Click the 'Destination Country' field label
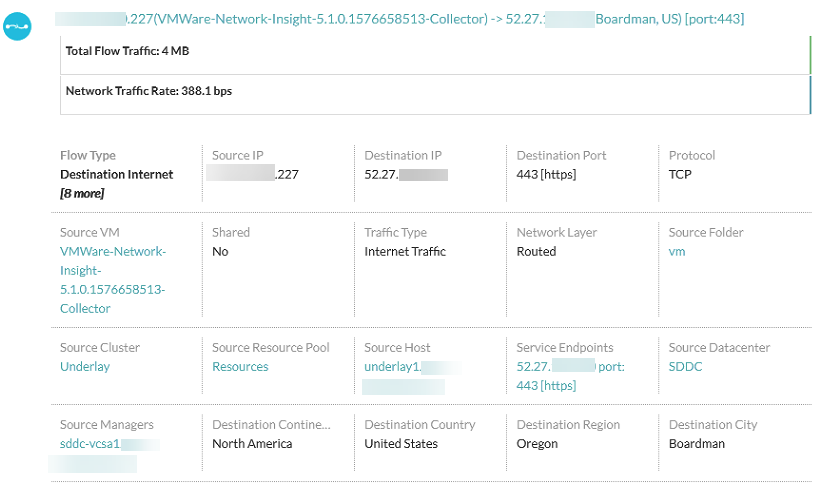 (419, 425)
